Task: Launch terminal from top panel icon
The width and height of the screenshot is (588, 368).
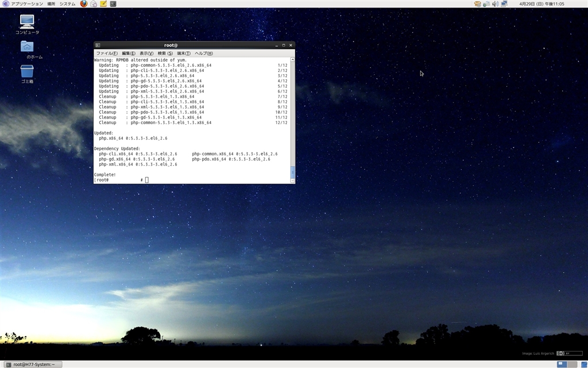Action: tap(113, 3)
